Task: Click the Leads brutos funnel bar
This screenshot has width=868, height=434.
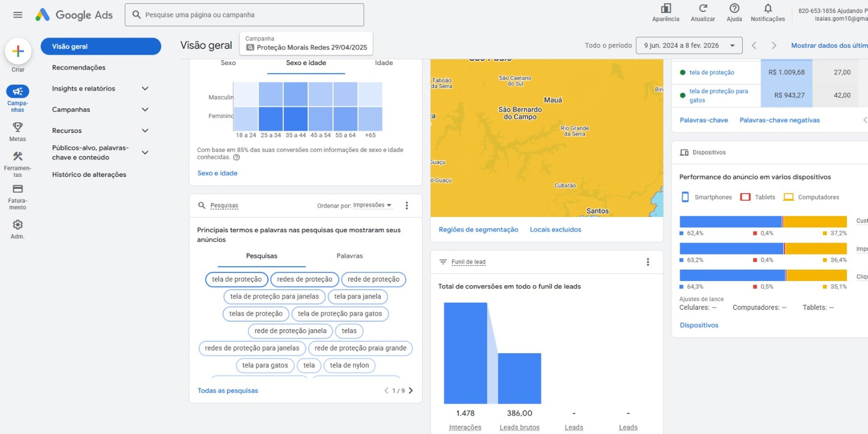Action: coord(519,378)
